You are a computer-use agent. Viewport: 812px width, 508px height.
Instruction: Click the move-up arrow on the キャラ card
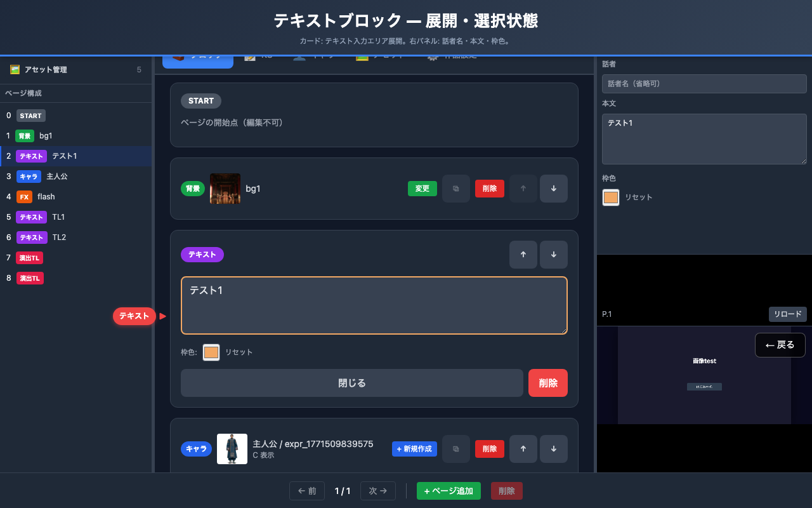pyautogui.click(x=523, y=449)
